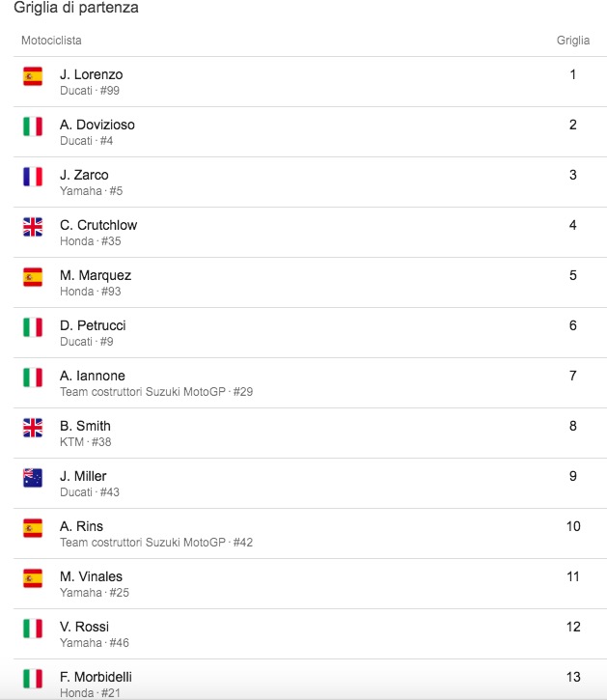
Task: Select the Spanish flag beside M. Marquez
Action: point(33,277)
